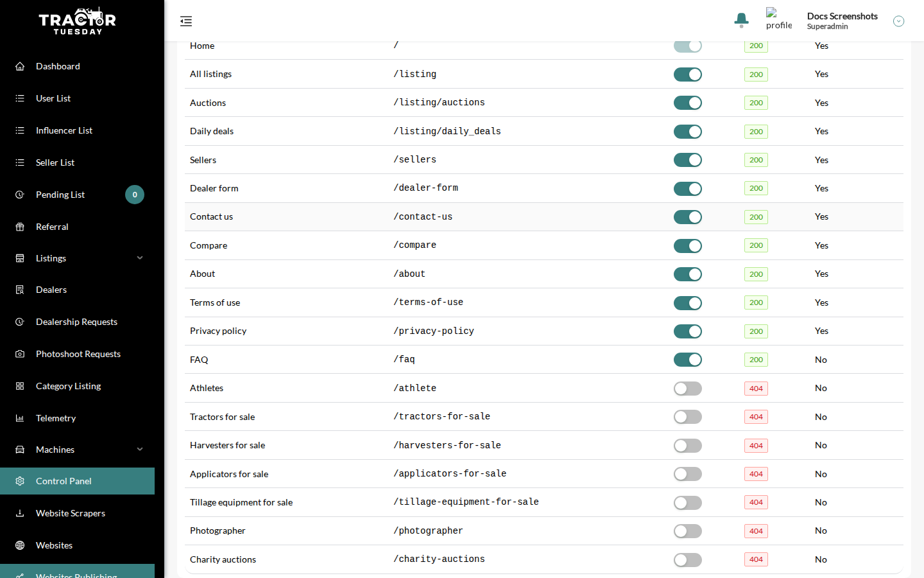
Task: Click the Tractor Tuesday logo
Action: [78, 21]
